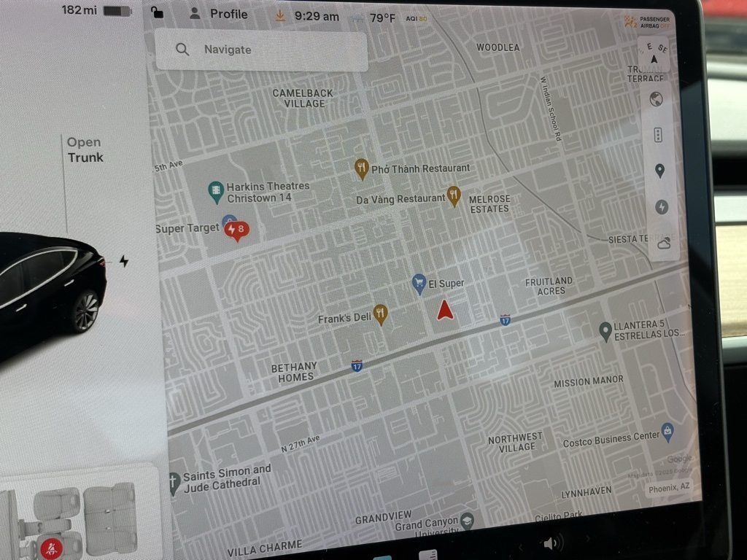Select Frank's Deli restaurant pin
Screen dimensions: 747x560
(x=380, y=314)
